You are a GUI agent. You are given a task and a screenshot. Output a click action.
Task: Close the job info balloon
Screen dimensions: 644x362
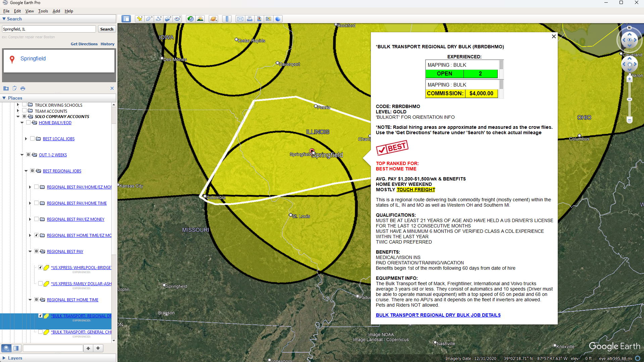554,36
